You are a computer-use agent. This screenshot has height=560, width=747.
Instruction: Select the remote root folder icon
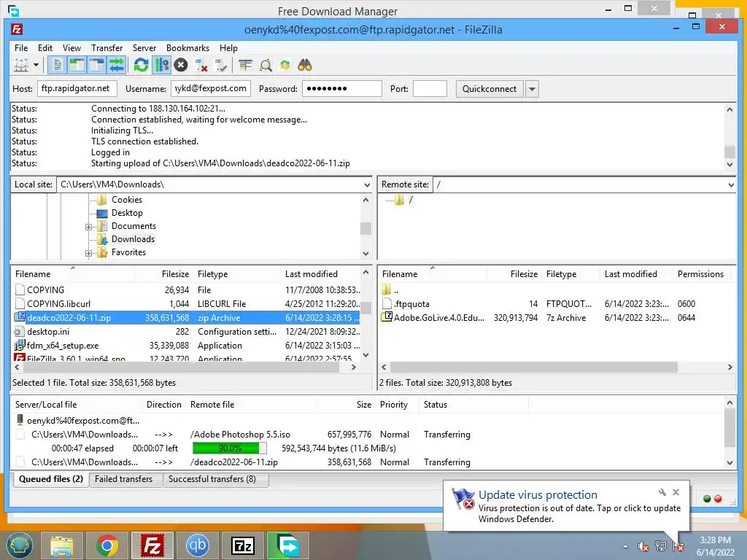tap(399, 200)
